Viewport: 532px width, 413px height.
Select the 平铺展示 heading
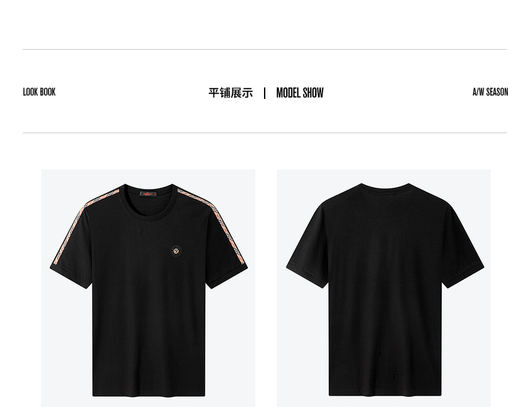(231, 93)
